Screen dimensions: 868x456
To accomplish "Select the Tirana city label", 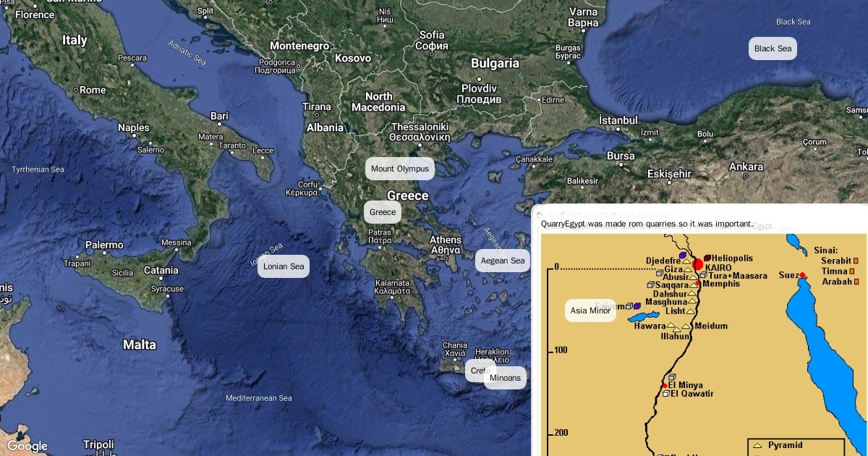I will (x=317, y=106).
